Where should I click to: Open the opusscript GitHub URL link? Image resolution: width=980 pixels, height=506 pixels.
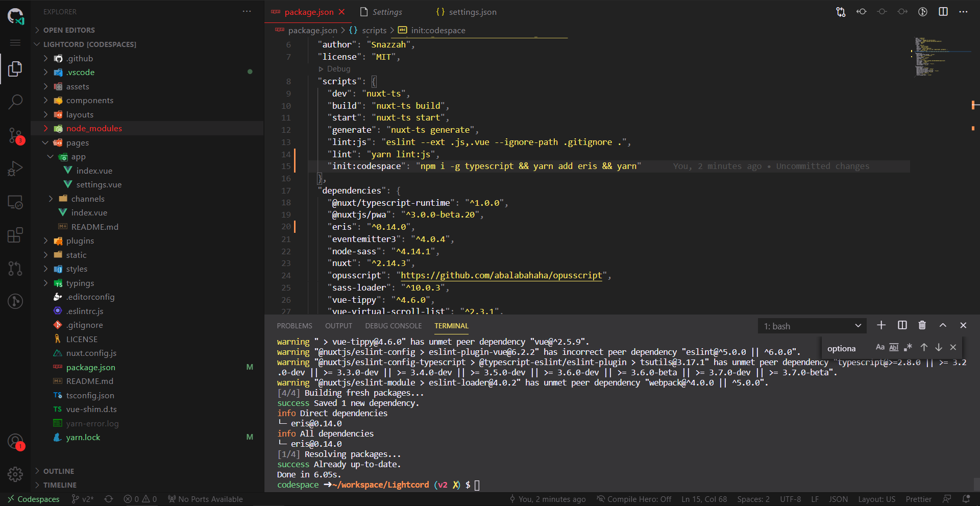[x=501, y=276]
